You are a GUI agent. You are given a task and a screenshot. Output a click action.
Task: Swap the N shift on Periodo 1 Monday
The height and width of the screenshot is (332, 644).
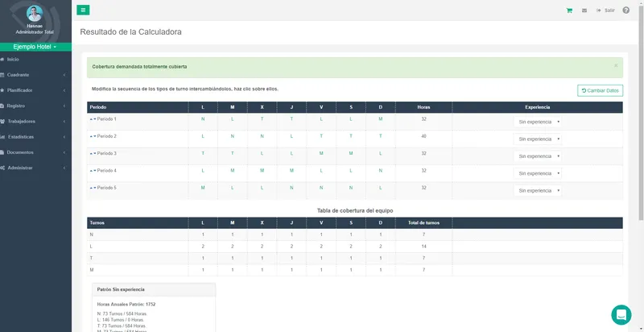pos(203,119)
